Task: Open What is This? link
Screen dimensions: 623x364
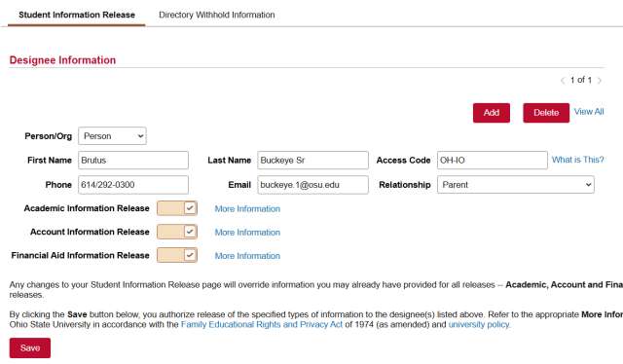Action: 577,160
